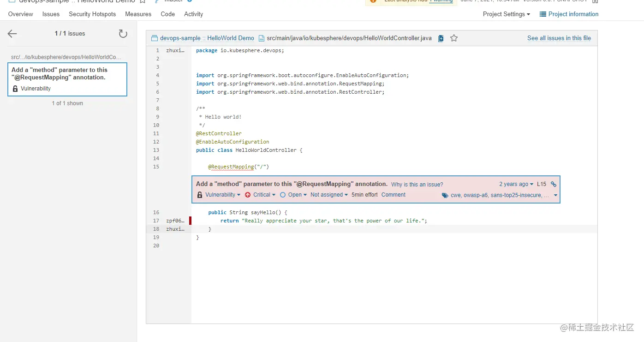The image size is (644, 342).
Task: Open Project information link
Action: click(x=573, y=14)
